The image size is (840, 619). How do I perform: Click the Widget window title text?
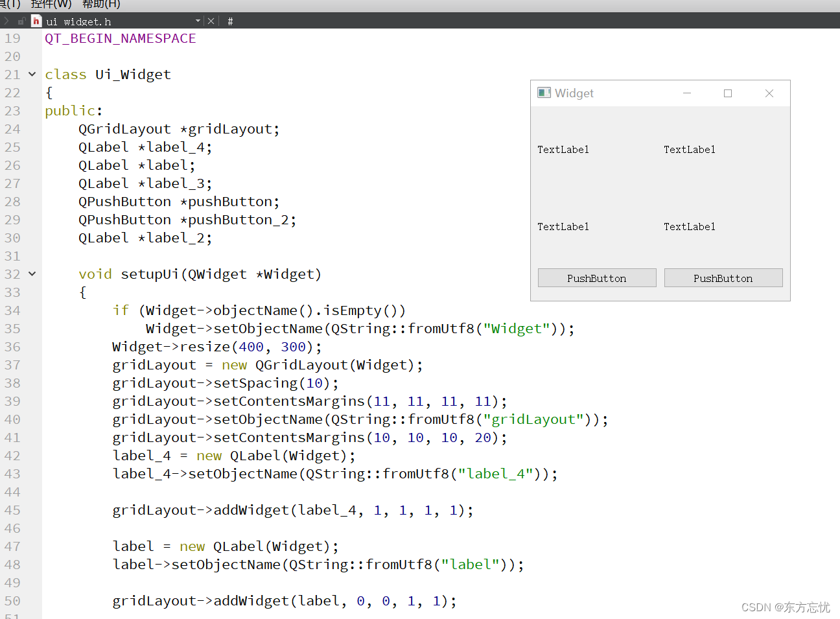[574, 93]
